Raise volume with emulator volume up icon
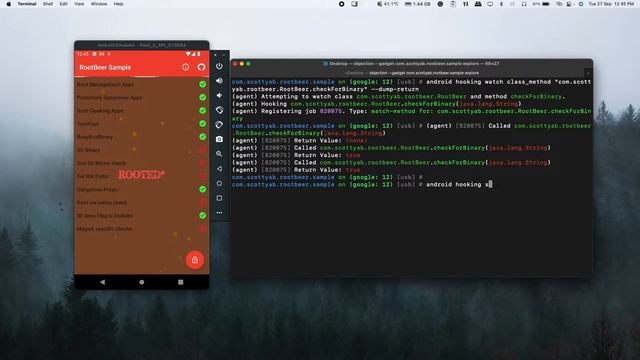 tap(219, 81)
